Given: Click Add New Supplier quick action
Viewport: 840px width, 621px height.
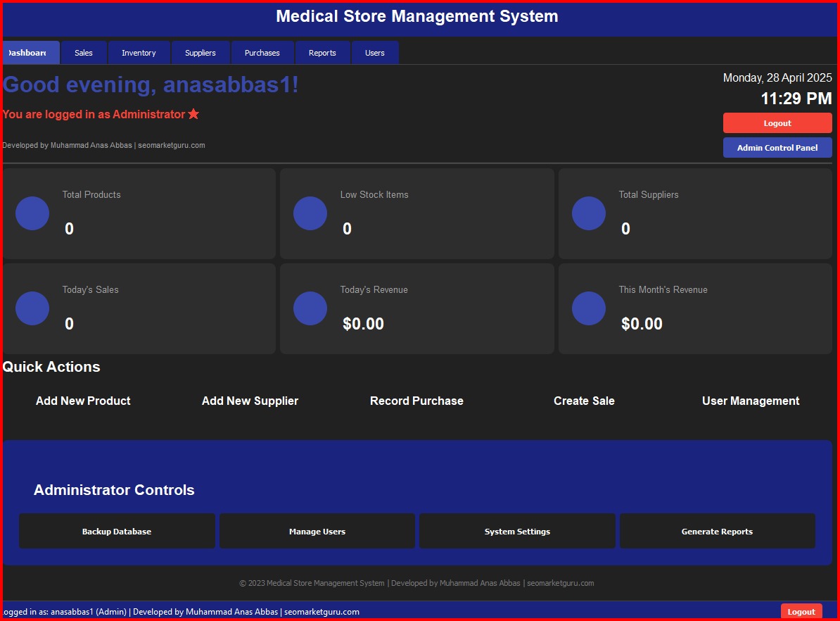Looking at the screenshot, I should click(x=250, y=401).
